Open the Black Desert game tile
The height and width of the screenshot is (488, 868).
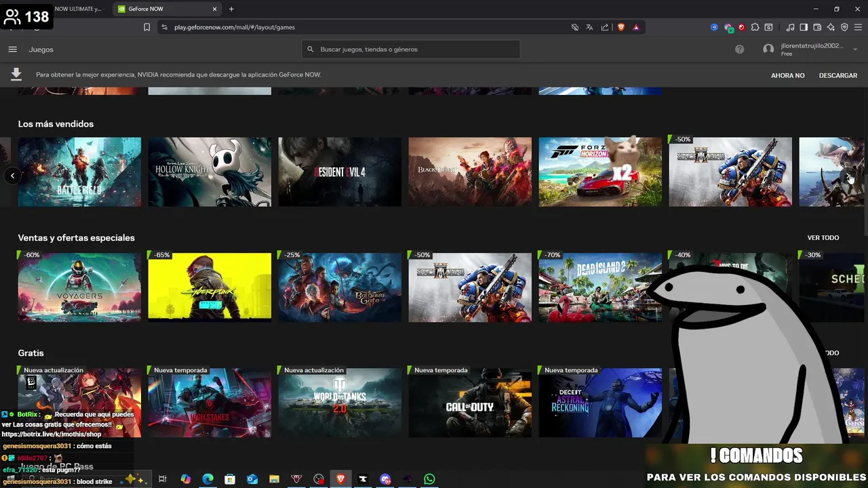point(470,172)
